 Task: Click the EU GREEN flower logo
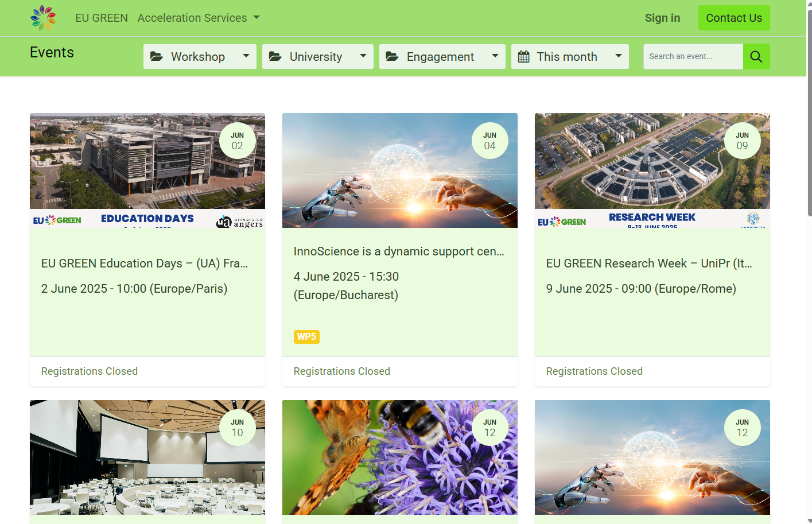(43, 18)
